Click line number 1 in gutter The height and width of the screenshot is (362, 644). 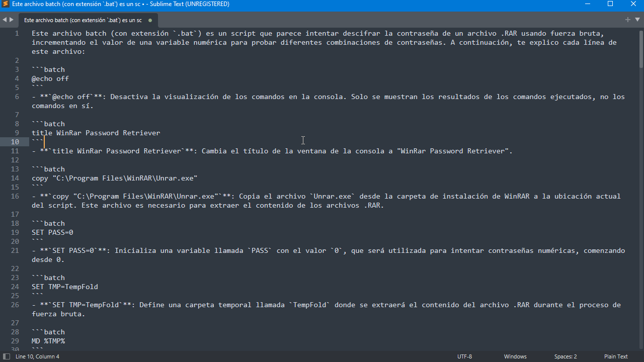pos(17,33)
